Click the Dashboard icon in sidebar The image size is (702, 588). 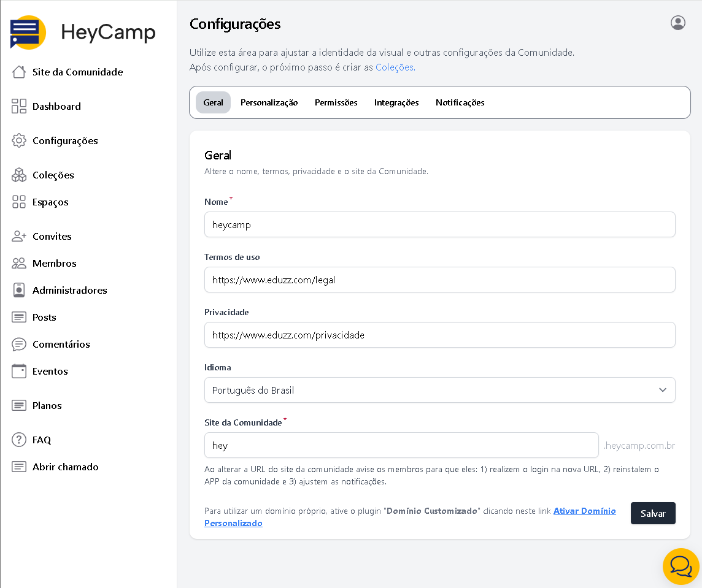point(19,106)
